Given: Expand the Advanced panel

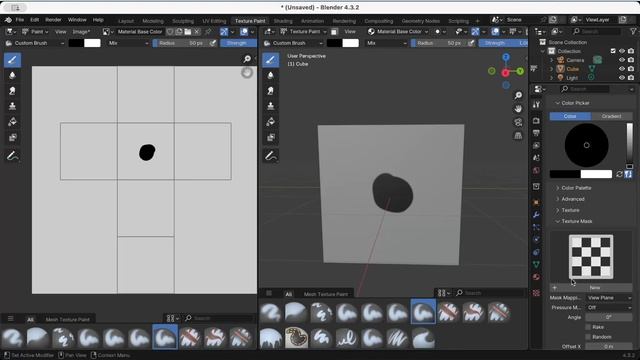Looking at the screenshot, I should click(x=573, y=199).
